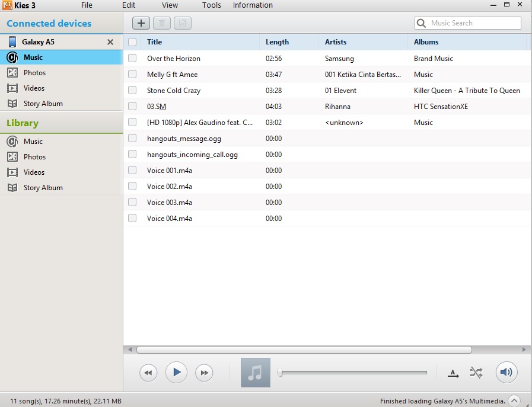Open the Tools menu
532x407 pixels.
(x=211, y=5)
